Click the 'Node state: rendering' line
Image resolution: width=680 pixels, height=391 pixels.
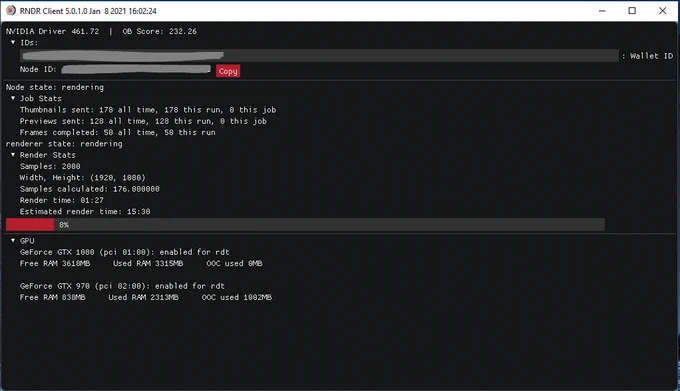pos(55,87)
